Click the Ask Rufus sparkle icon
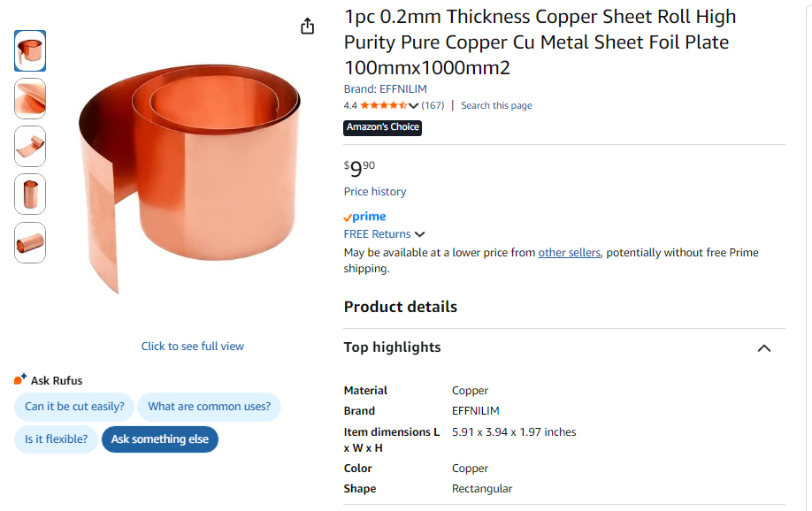Image resolution: width=812 pixels, height=511 pixels. (19, 379)
